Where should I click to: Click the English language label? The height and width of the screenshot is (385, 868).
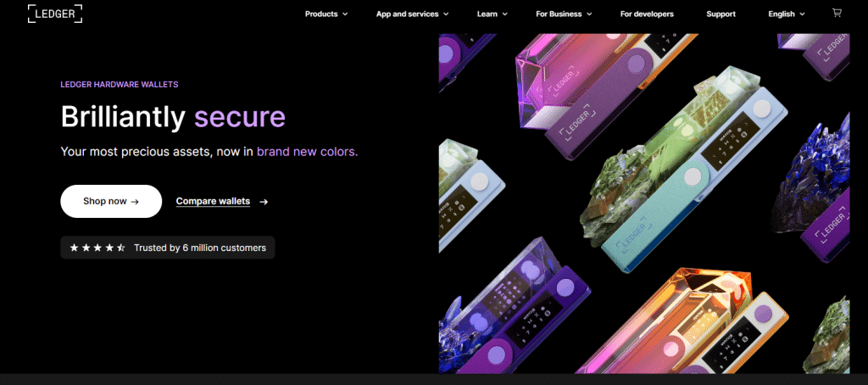point(781,14)
